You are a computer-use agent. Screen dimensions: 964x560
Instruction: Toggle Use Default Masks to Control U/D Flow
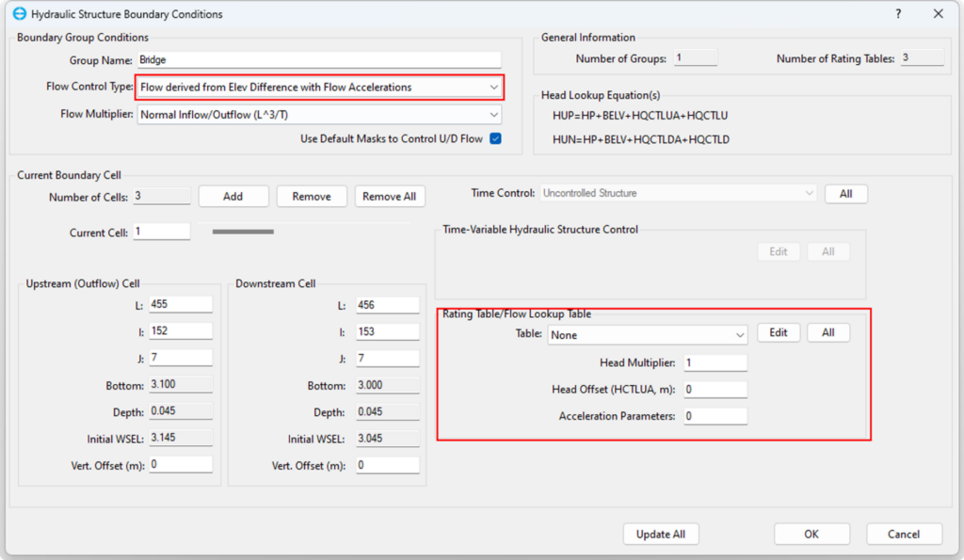pos(495,139)
